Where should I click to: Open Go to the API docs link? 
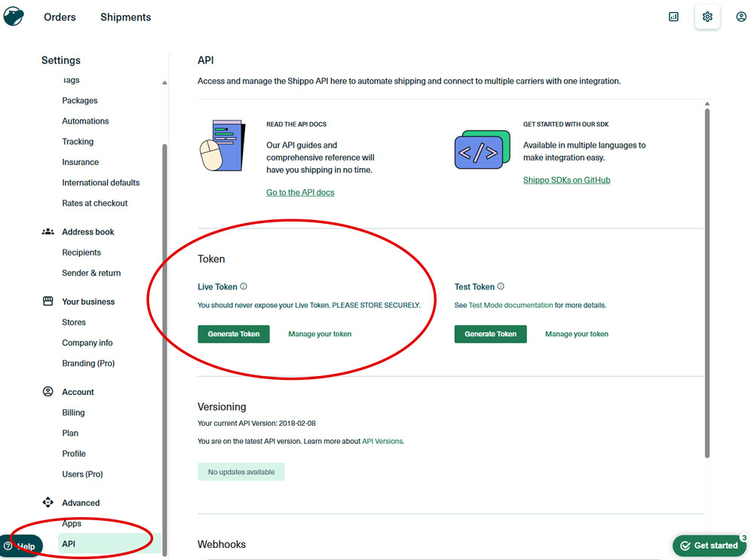[300, 192]
